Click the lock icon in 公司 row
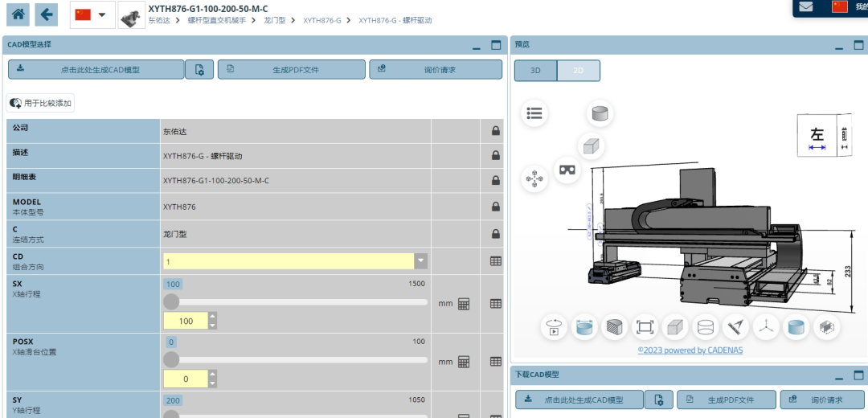The image size is (868, 418). [x=495, y=131]
